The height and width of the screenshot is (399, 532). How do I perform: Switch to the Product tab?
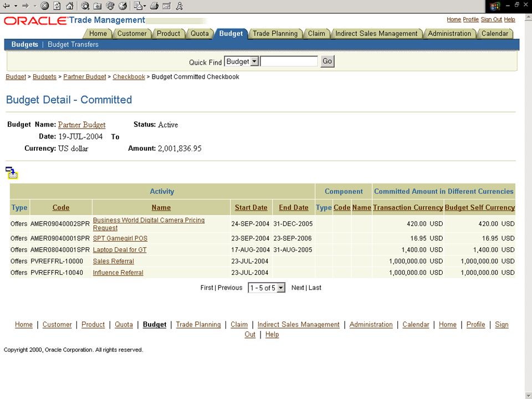(x=168, y=34)
